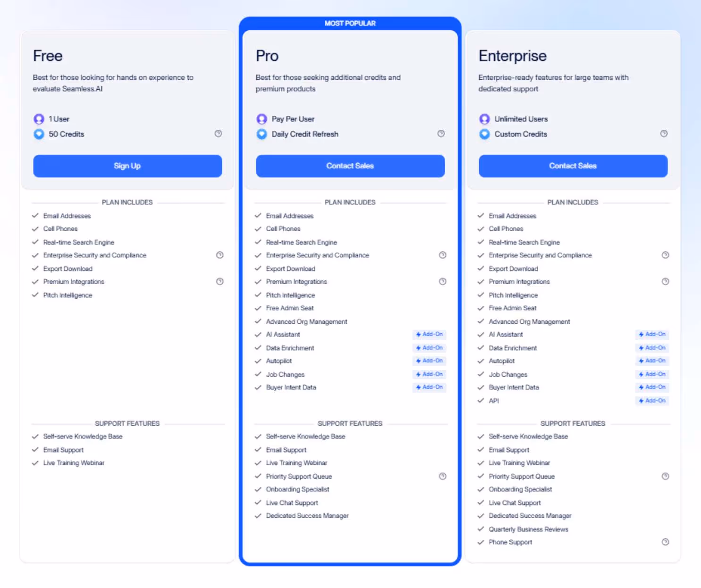Open the Enterprise Security tooltip in Free plan
Image resolution: width=701 pixels, height=588 pixels.
[x=220, y=255]
